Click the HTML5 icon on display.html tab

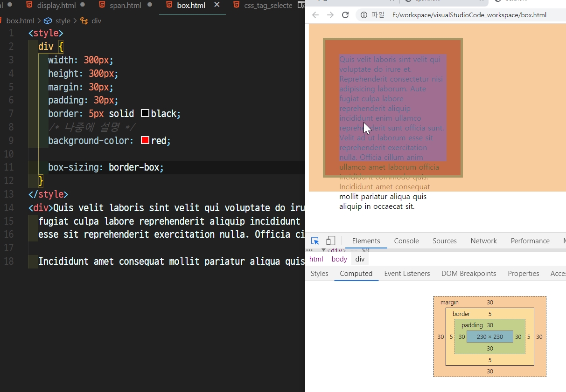point(29,5)
